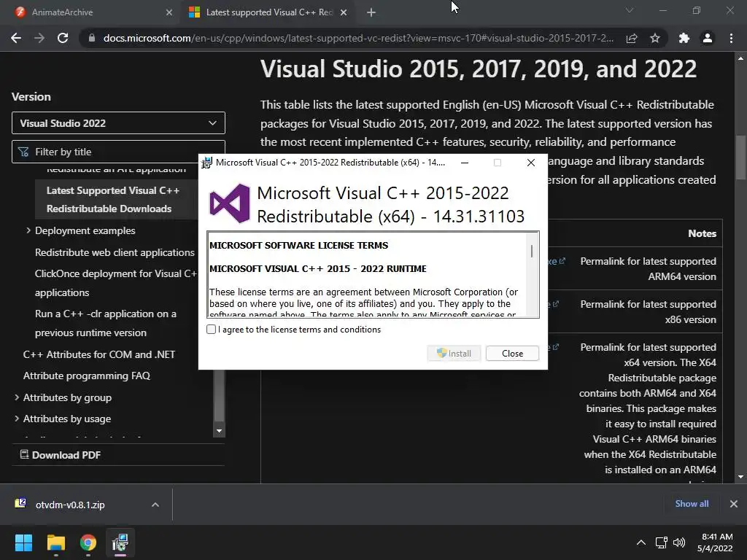This screenshot has height=560, width=747.
Task: Click the Filter by title field
Action: point(118,152)
